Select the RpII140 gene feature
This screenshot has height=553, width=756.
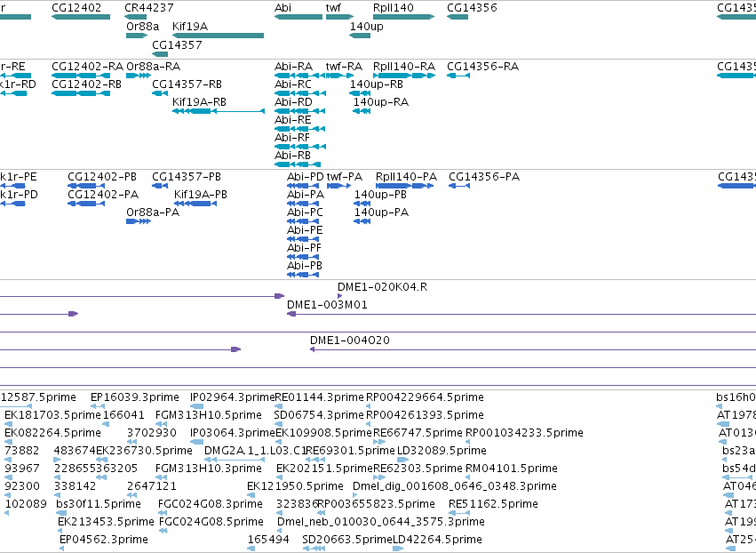pyautogui.click(x=404, y=17)
